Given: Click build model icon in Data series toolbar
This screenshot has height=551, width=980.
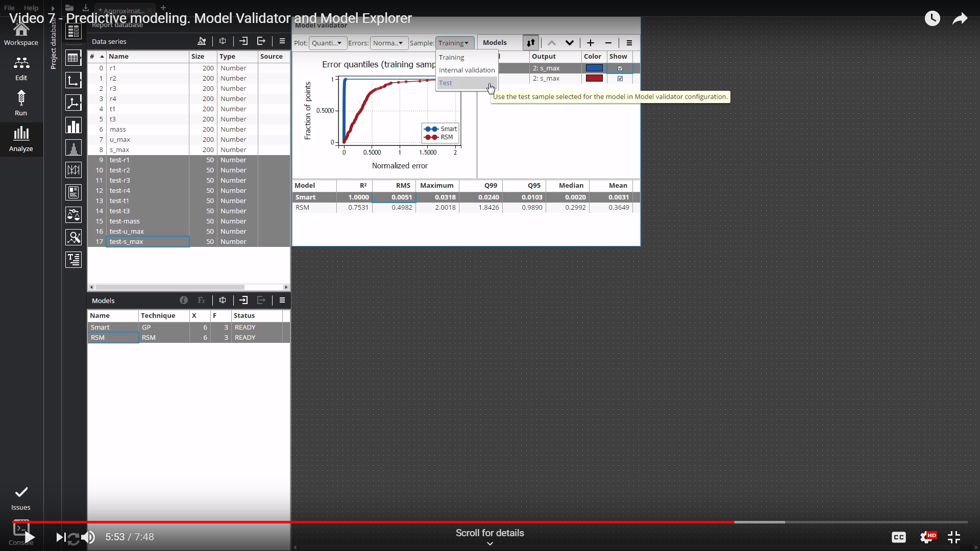Looking at the screenshot, I should 202,41.
